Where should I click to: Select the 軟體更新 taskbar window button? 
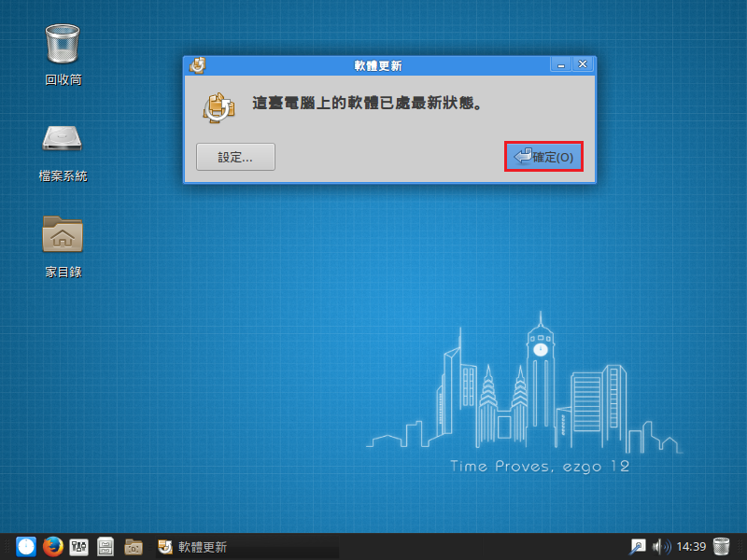point(247,547)
